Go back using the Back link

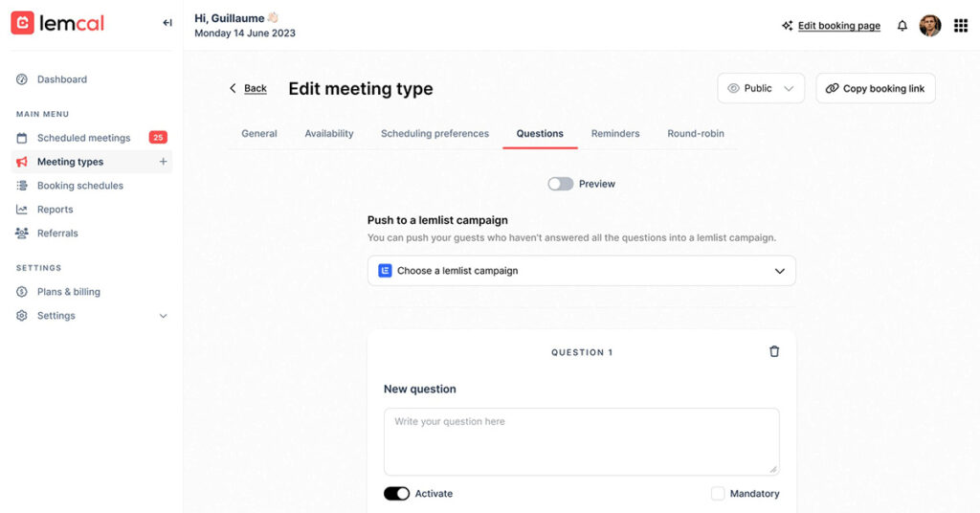click(x=247, y=88)
